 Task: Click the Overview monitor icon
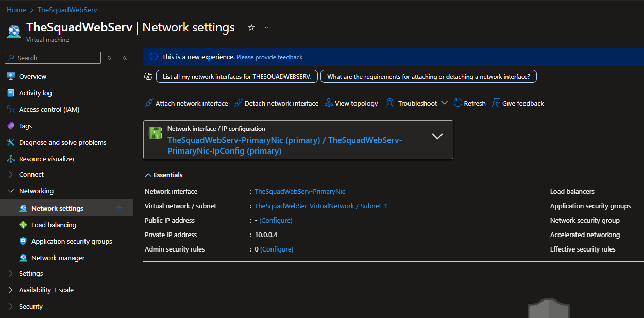pyautogui.click(x=11, y=76)
